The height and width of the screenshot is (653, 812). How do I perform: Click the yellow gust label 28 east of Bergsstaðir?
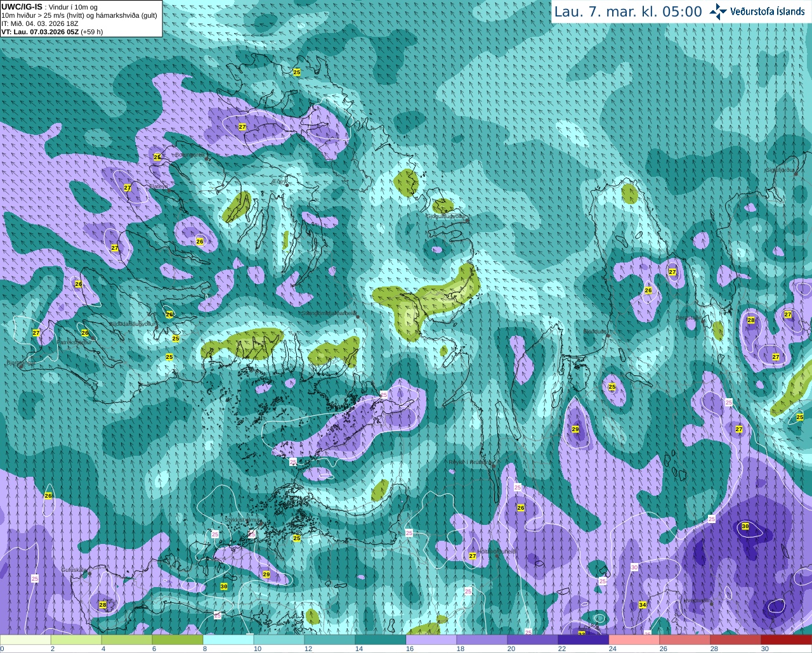tap(751, 320)
